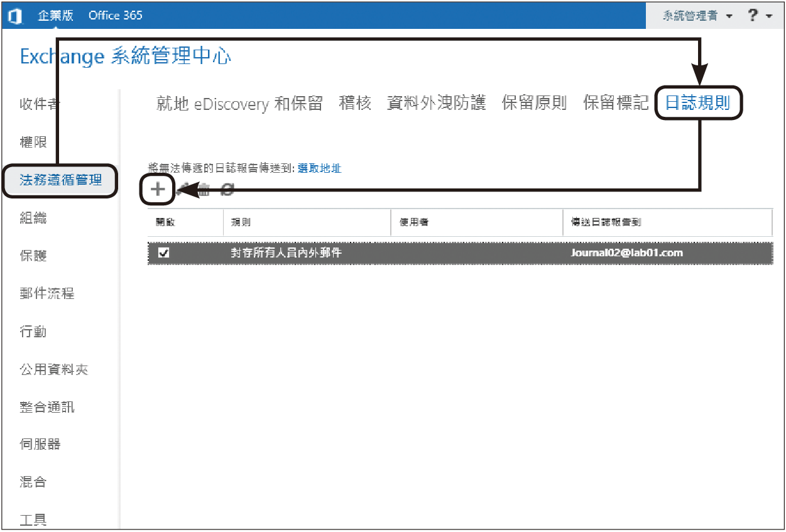The image size is (786, 532).
Task: Open the question mark help menu
Action: coord(753,16)
